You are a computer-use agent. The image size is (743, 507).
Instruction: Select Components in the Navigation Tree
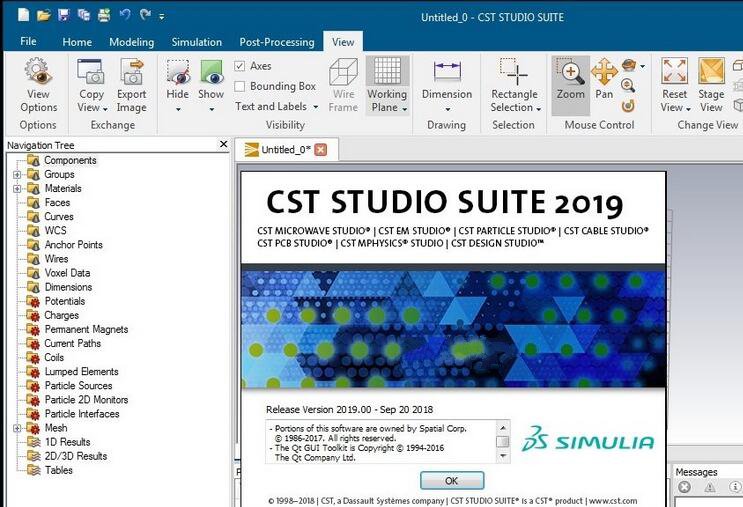(70, 160)
